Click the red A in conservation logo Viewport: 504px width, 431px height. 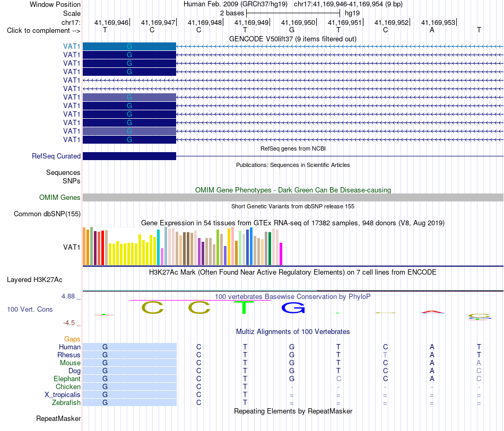pos(432,312)
